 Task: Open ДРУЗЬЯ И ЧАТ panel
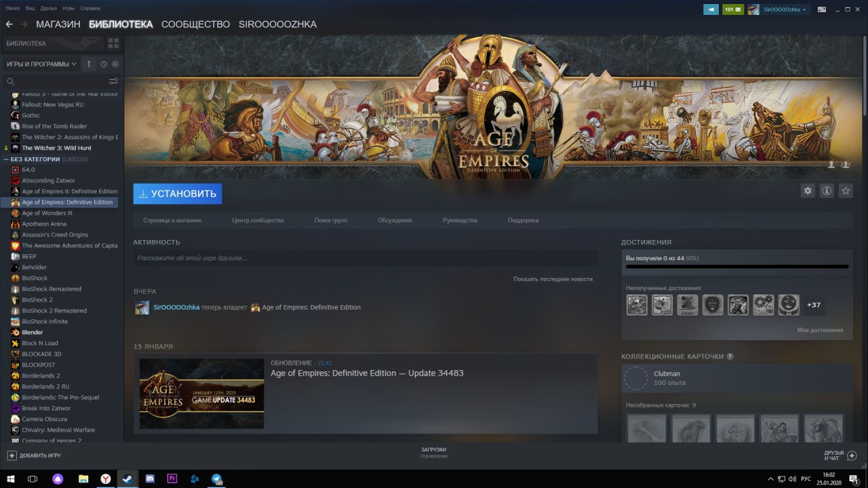point(840,455)
